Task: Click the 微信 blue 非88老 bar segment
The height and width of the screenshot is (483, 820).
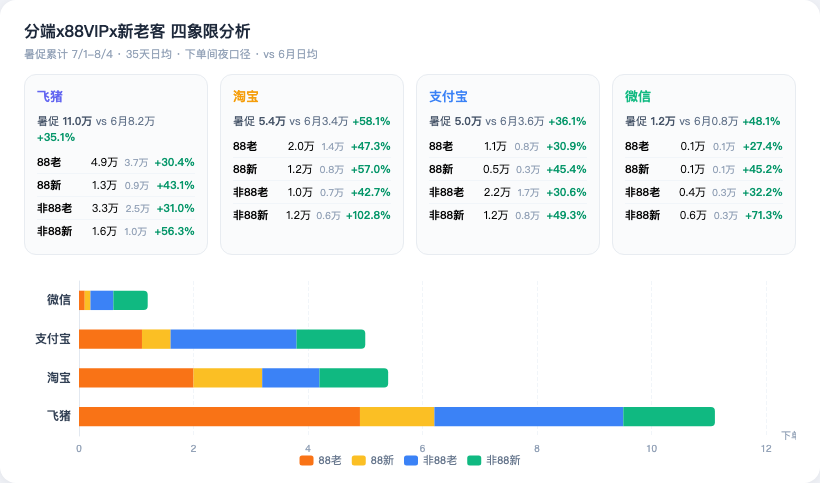Action: pos(102,301)
